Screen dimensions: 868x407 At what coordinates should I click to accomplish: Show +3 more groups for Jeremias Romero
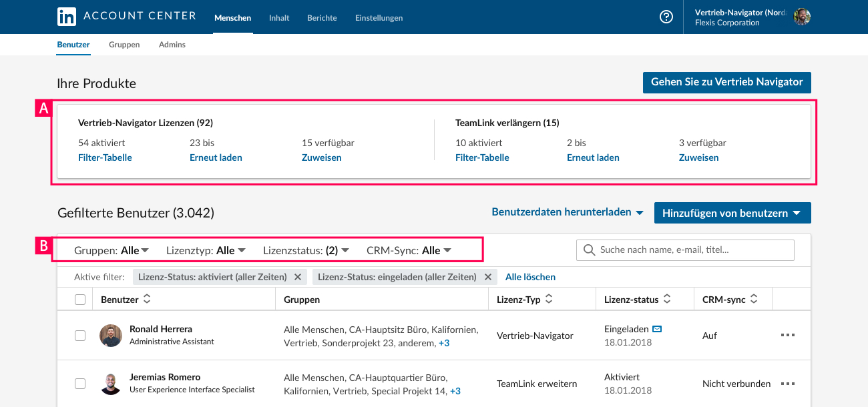[455, 391]
